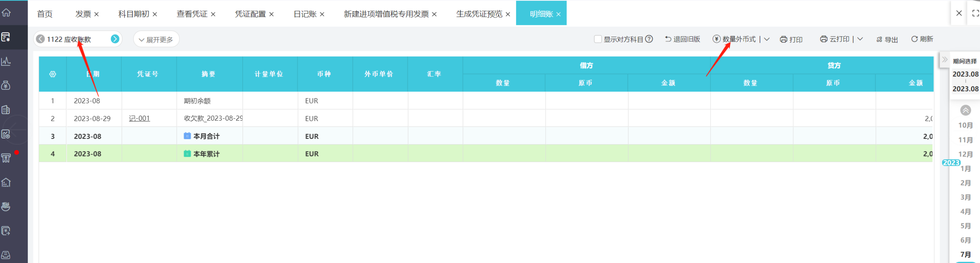Image resolution: width=980 pixels, height=263 pixels.
Task: Close all tabs with top-right X
Action: (x=959, y=13)
